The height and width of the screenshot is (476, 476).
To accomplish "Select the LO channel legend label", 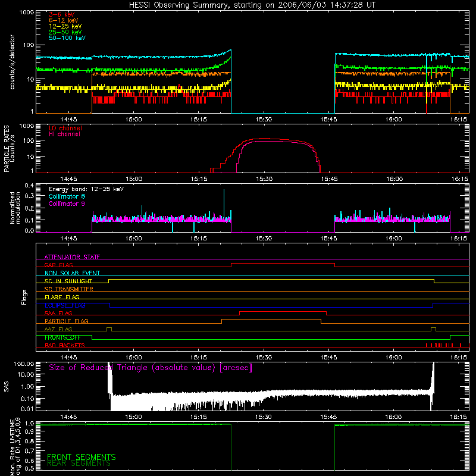I will coord(65,128).
